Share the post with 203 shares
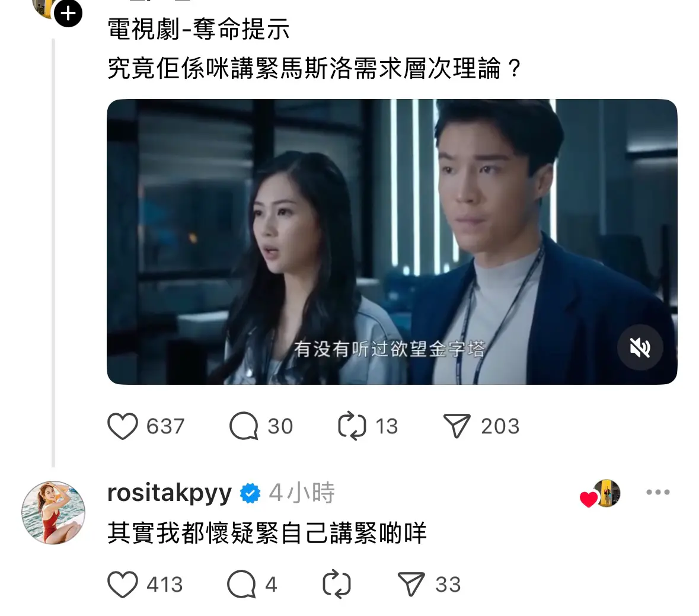Screen dimensions: 699x616 pyautogui.click(x=457, y=426)
